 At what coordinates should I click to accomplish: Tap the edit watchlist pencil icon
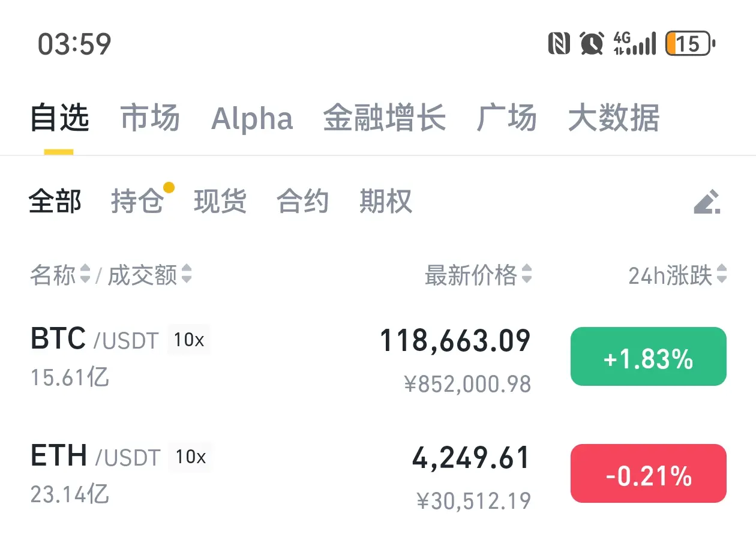(707, 202)
